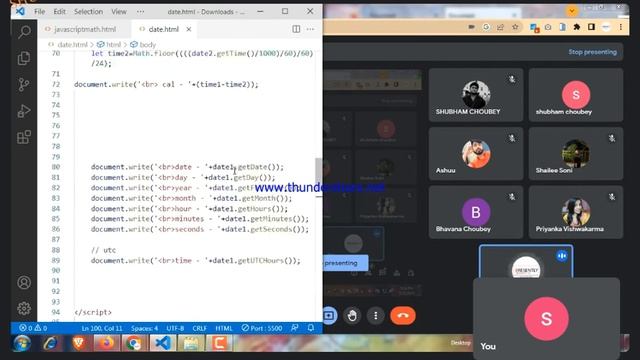Viewport: 640px width, 360px height.
Task: Click the html breadcrumb segment
Action: click(109, 44)
